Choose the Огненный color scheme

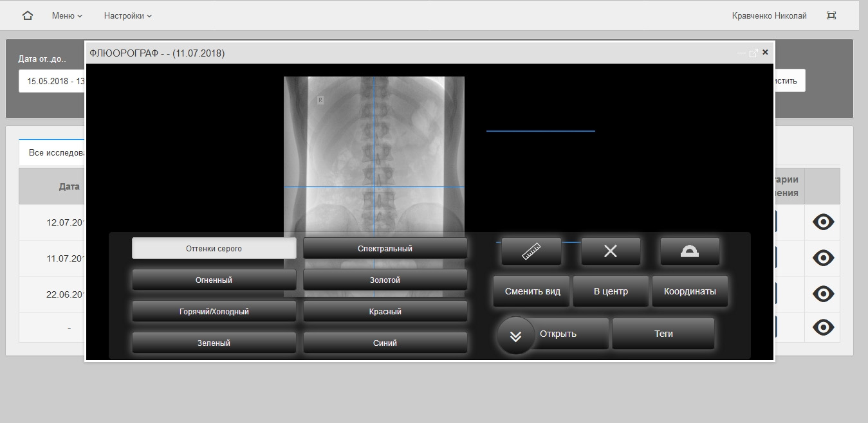coord(214,280)
